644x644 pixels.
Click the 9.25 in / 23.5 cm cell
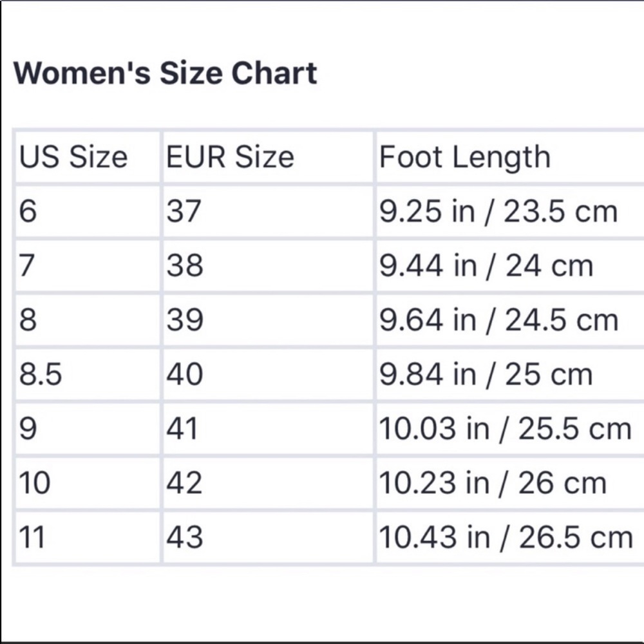click(498, 211)
